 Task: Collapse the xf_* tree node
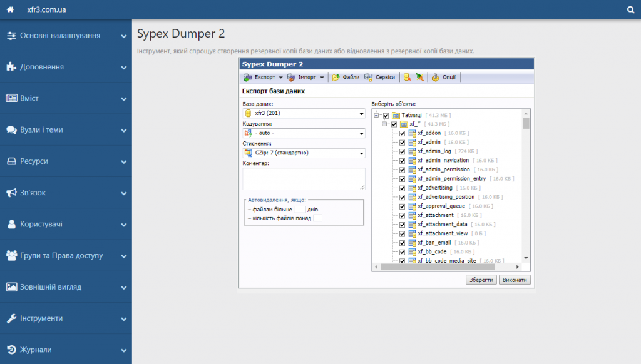(x=385, y=124)
